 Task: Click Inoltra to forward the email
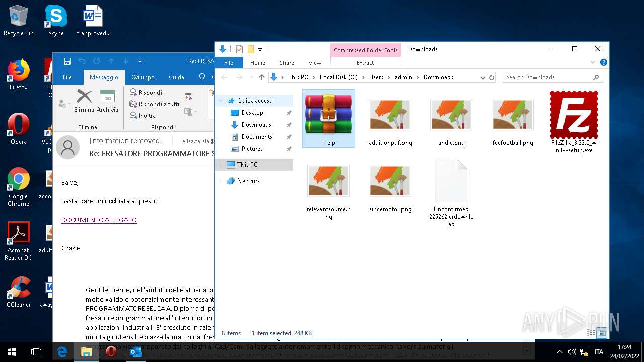(x=143, y=116)
